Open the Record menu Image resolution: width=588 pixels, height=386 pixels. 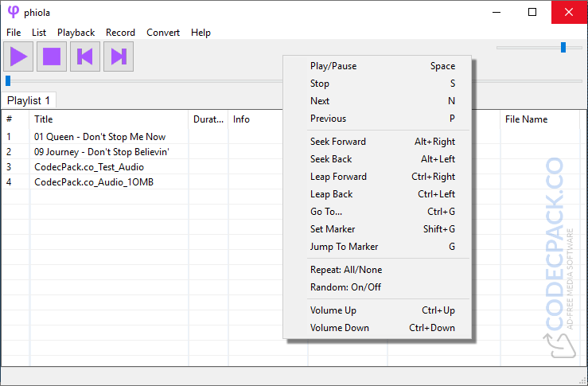[120, 33]
